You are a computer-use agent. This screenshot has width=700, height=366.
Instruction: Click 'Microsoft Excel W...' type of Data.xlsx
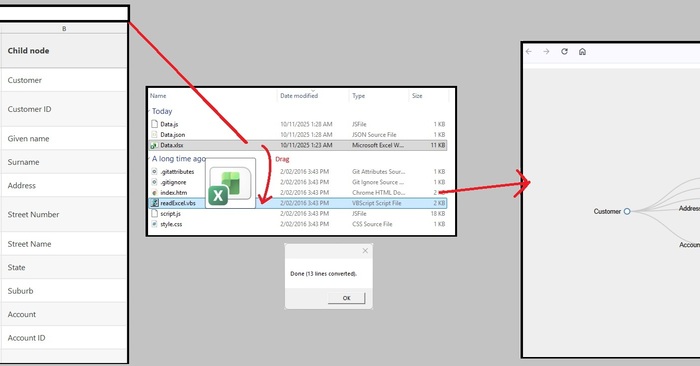point(378,146)
